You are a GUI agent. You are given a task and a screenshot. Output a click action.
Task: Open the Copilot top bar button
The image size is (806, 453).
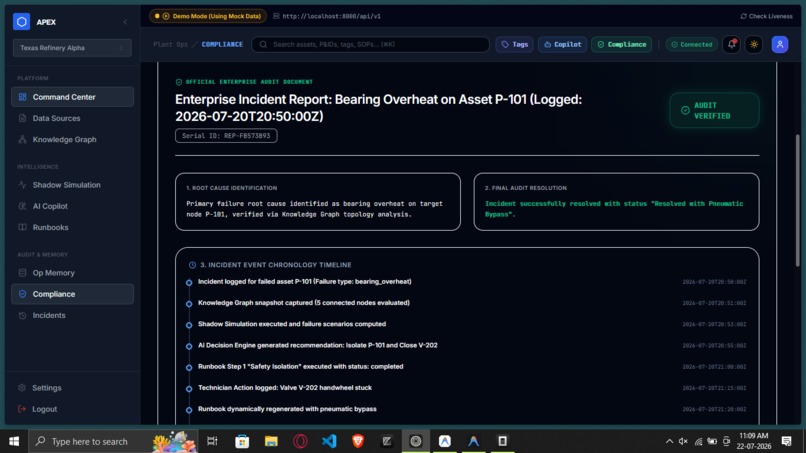pos(562,44)
